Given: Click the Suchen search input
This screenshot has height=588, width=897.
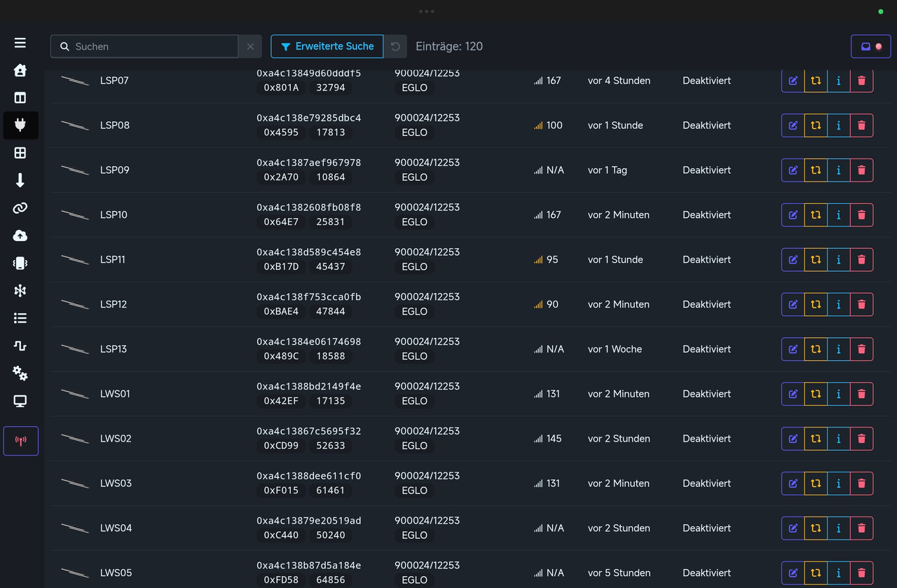Looking at the screenshot, I should (x=144, y=46).
